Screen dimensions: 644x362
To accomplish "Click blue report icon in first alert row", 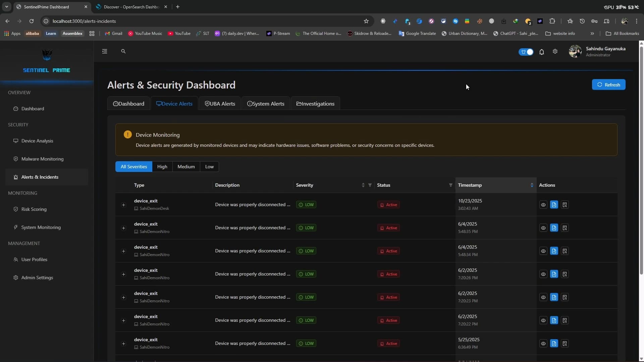I will point(554,205).
